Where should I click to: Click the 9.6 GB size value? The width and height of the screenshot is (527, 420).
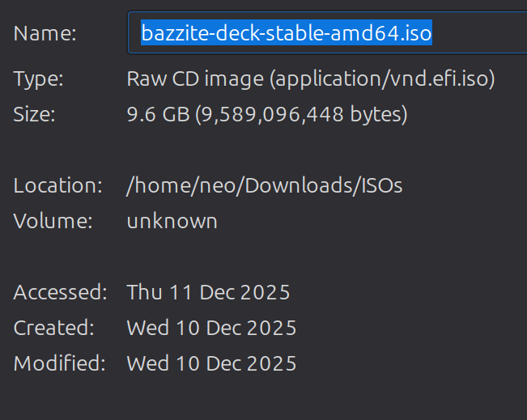click(157, 114)
